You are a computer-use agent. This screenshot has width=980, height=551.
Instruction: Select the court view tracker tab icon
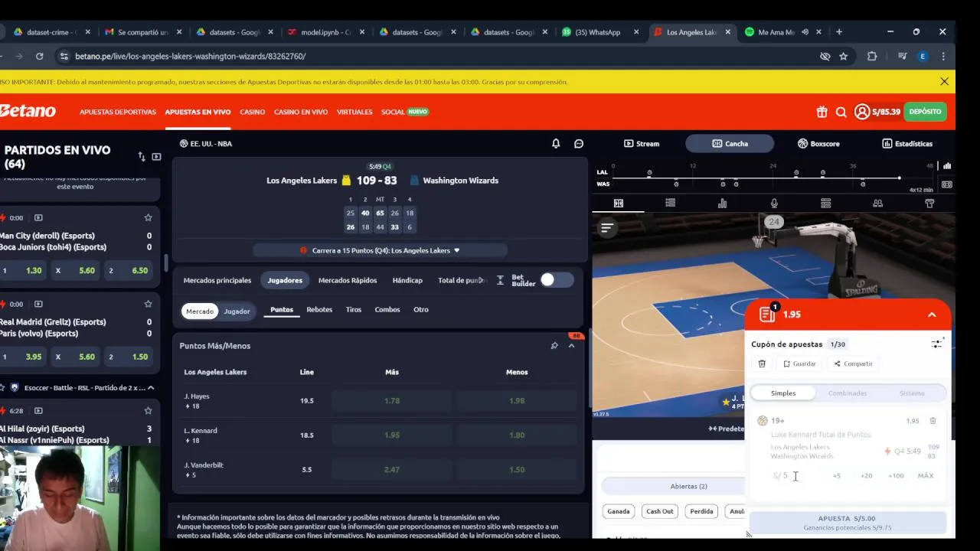pos(619,203)
